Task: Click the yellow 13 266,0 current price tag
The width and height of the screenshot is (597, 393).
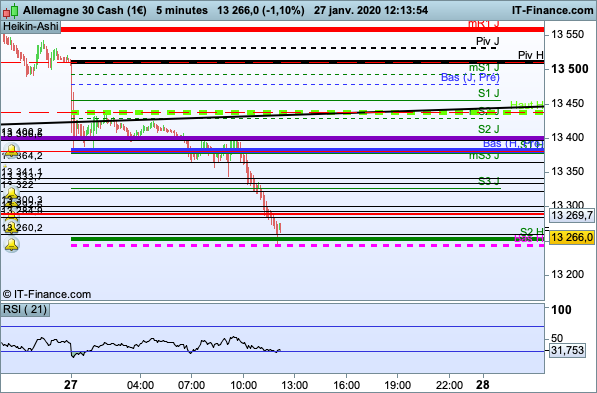Action: click(x=571, y=237)
